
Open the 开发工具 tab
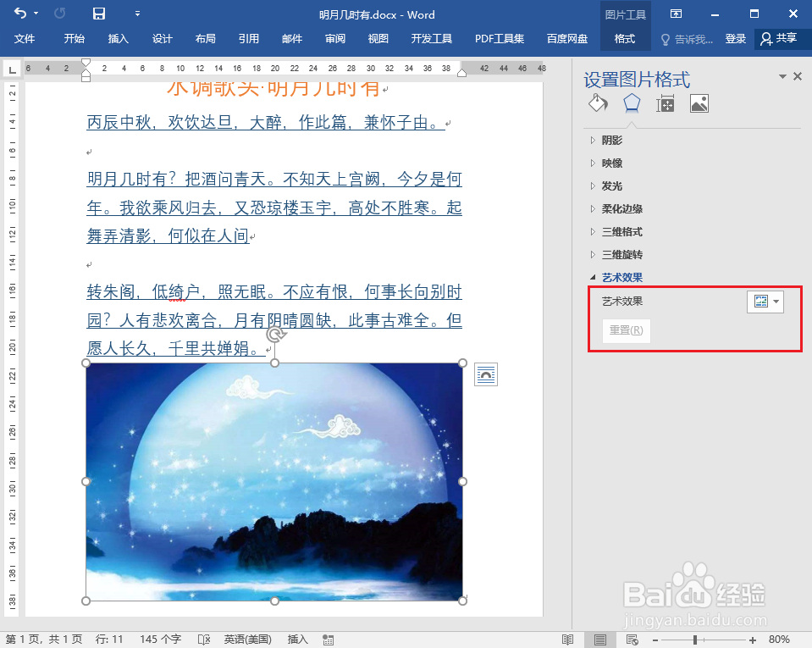click(x=431, y=39)
